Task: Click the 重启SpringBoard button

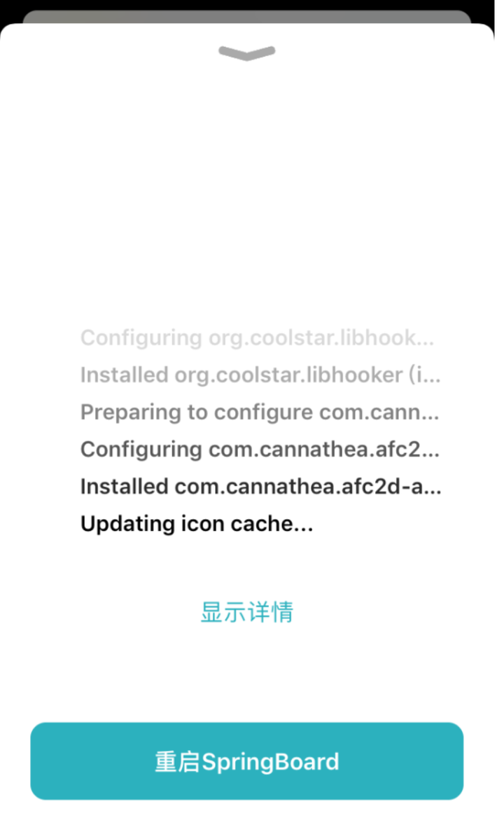Action: click(x=246, y=761)
